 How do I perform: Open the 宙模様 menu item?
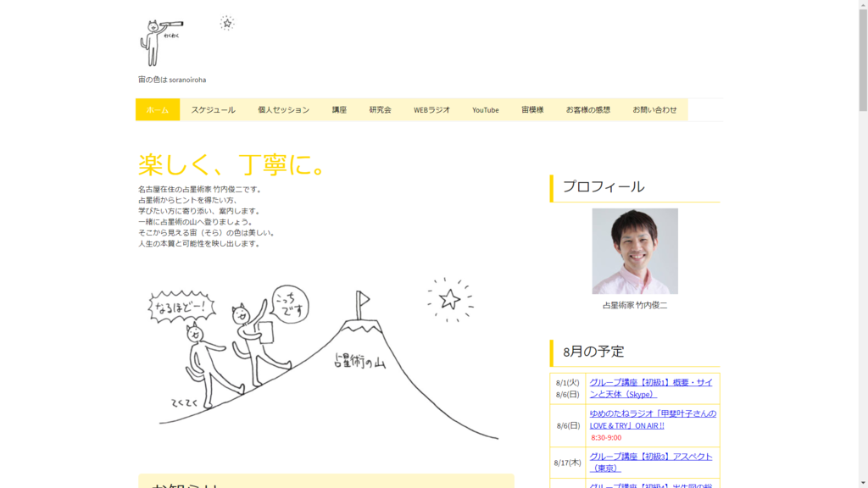532,109
